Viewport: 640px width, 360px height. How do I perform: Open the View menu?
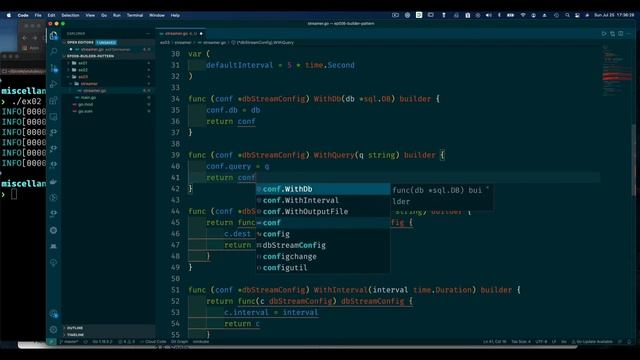click(x=90, y=15)
